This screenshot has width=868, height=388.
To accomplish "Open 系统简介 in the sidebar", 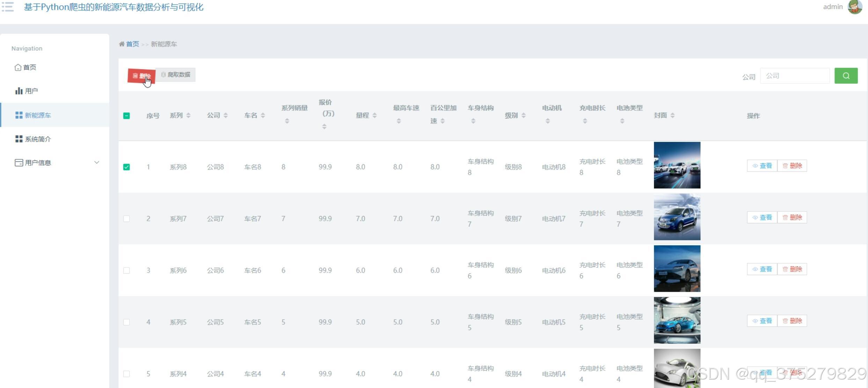I will click(x=38, y=139).
